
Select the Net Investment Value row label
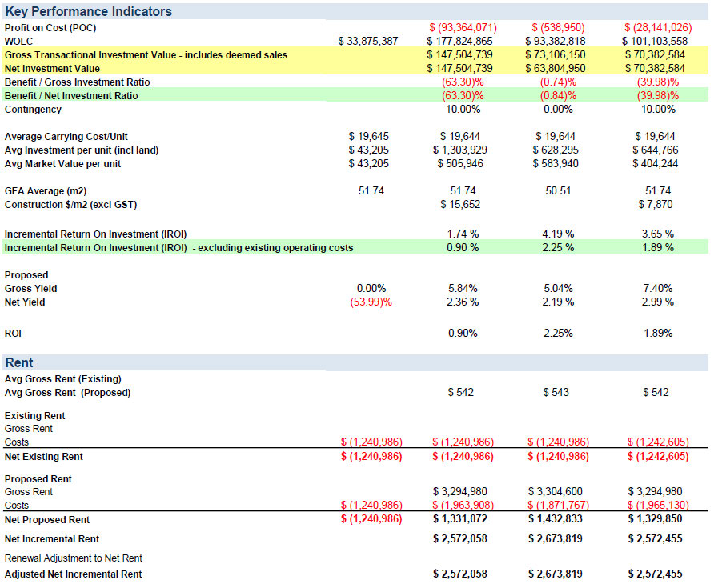point(52,69)
